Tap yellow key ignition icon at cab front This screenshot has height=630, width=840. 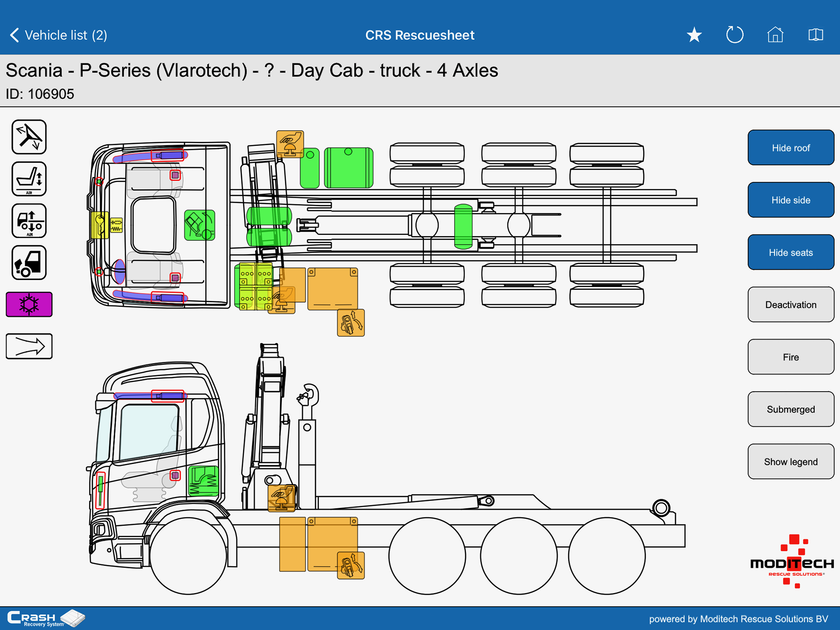point(100,225)
